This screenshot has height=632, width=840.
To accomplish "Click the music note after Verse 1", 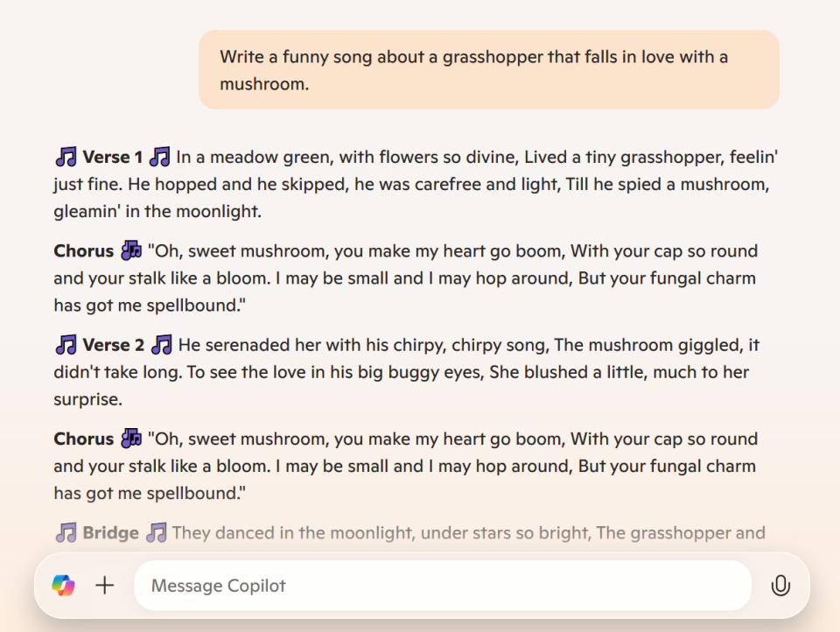I will 159,158.
